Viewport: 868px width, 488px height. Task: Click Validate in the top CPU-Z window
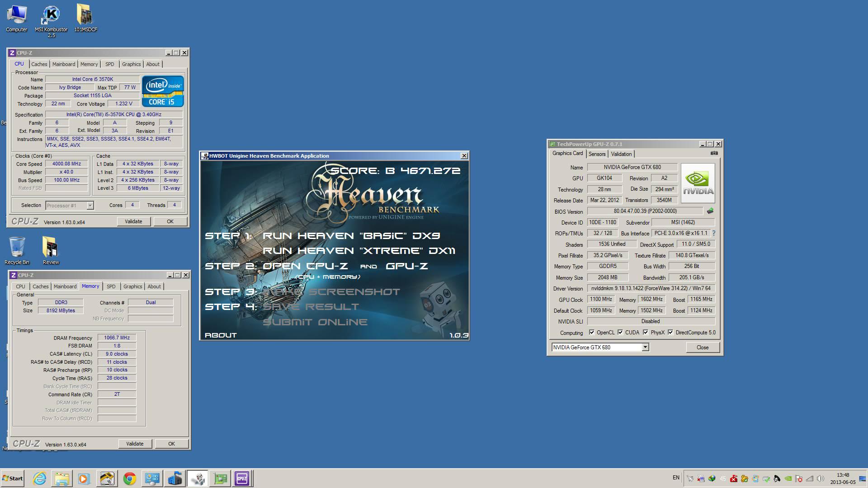pos(133,221)
